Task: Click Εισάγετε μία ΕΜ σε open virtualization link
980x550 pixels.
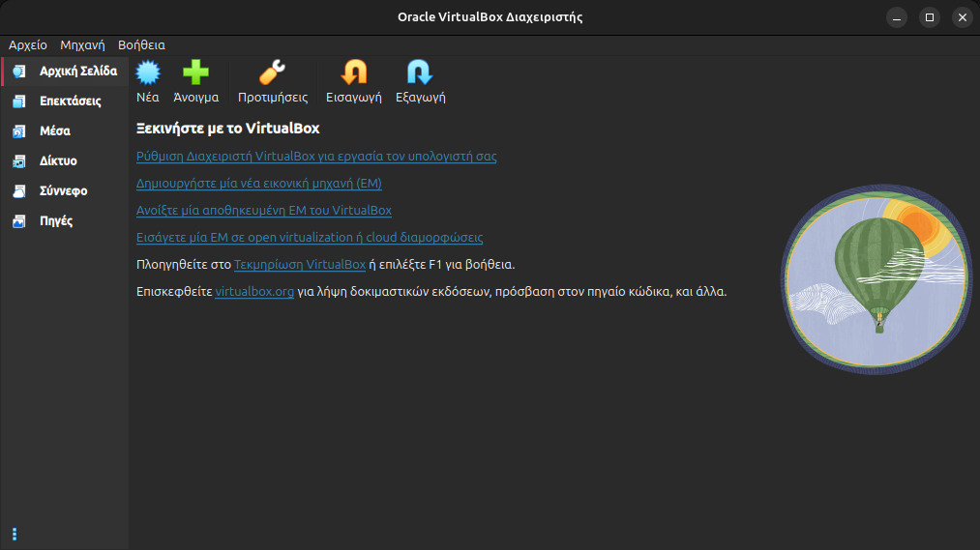Action: pyautogui.click(x=310, y=237)
